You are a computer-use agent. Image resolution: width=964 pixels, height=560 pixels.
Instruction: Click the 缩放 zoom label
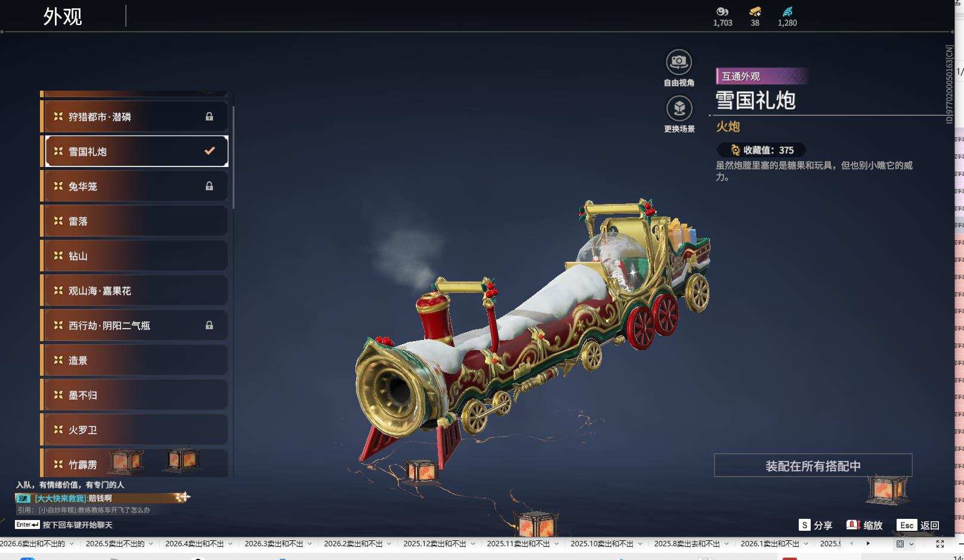click(873, 525)
